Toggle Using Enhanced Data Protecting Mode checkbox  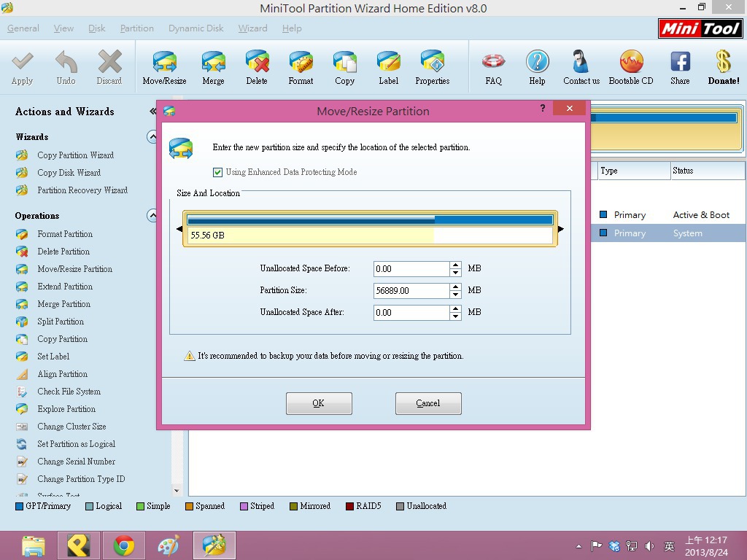tap(217, 172)
